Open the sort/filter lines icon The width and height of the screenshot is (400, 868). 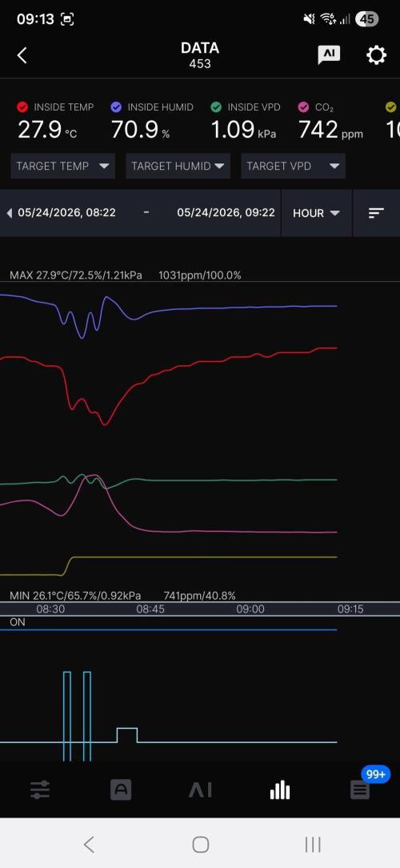[376, 213]
